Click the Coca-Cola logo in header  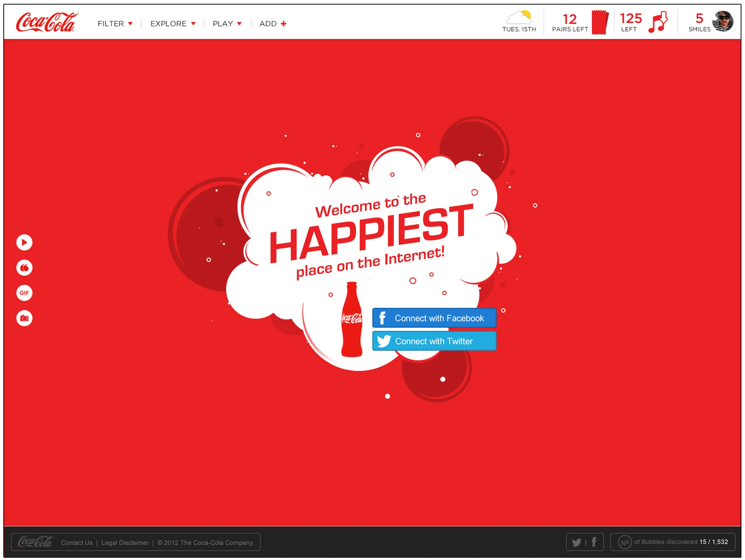47,22
